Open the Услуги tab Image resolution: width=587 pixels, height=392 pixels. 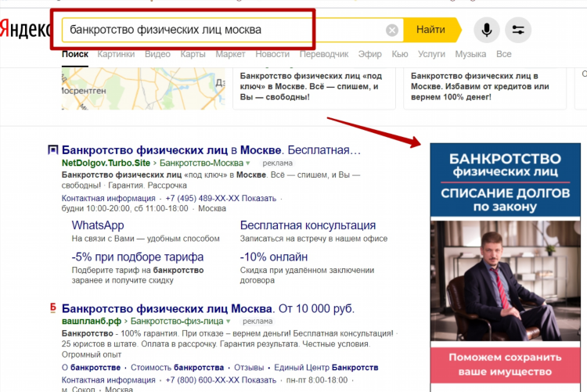point(431,54)
